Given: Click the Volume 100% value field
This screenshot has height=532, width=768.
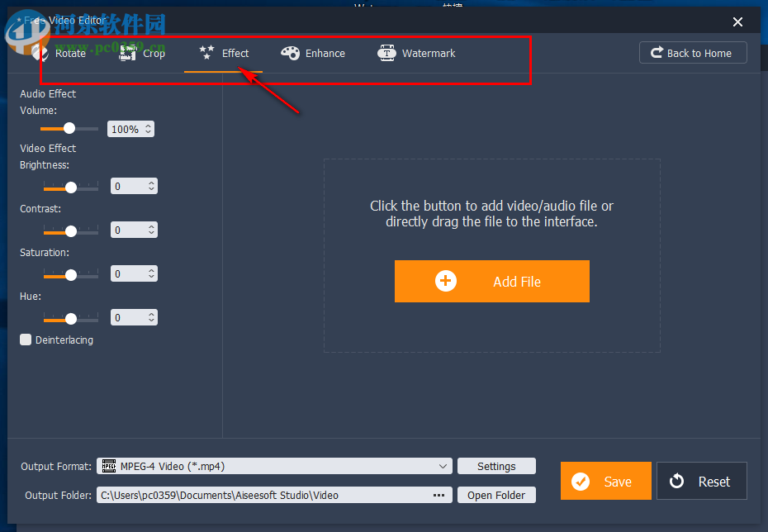Looking at the screenshot, I should point(130,129).
